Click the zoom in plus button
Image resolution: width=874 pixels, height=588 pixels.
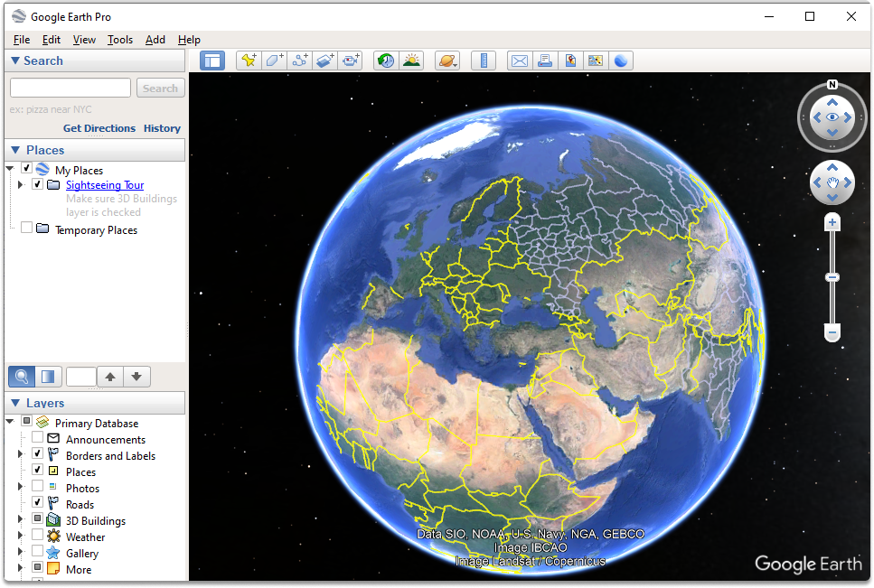[832, 223]
